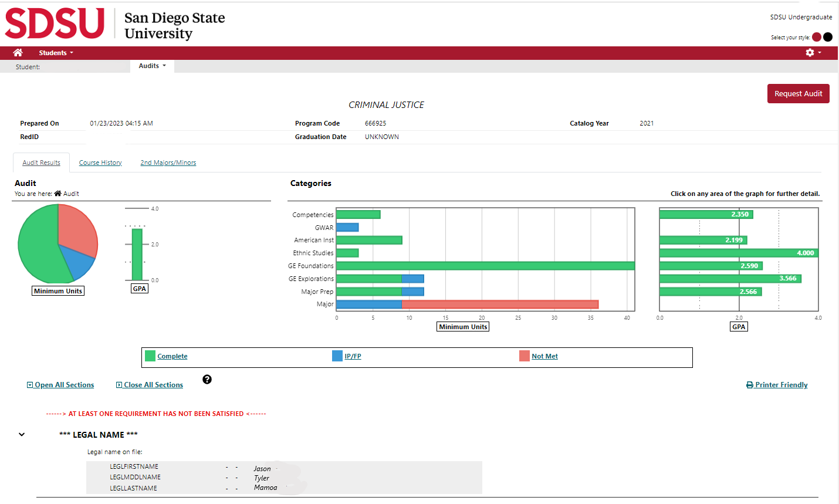Screen dimensions: 839x504
Task: Go to home via house icon
Action: click(18, 53)
